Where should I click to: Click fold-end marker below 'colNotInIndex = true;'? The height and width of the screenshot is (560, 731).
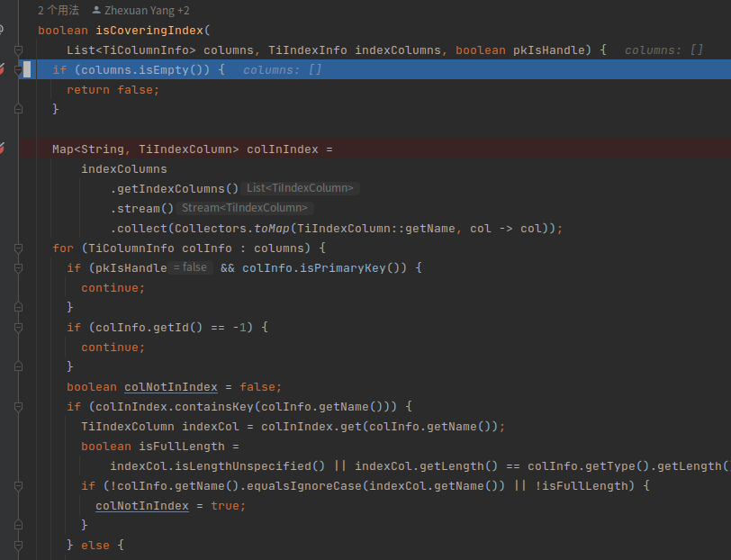coord(18,525)
